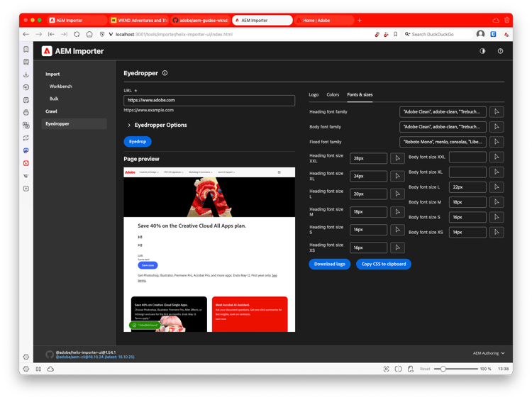Open the Import section in sidebar
The width and height of the screenshot is (532, 400).
[x=52, y=74]
